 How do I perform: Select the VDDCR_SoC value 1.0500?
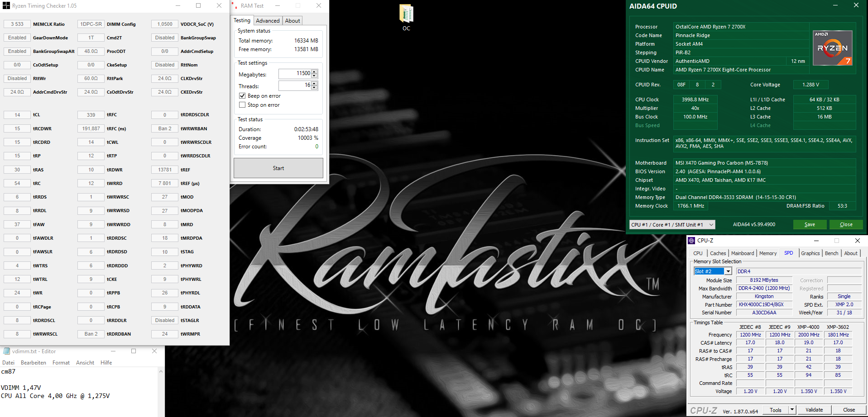[x=165, y=24]
